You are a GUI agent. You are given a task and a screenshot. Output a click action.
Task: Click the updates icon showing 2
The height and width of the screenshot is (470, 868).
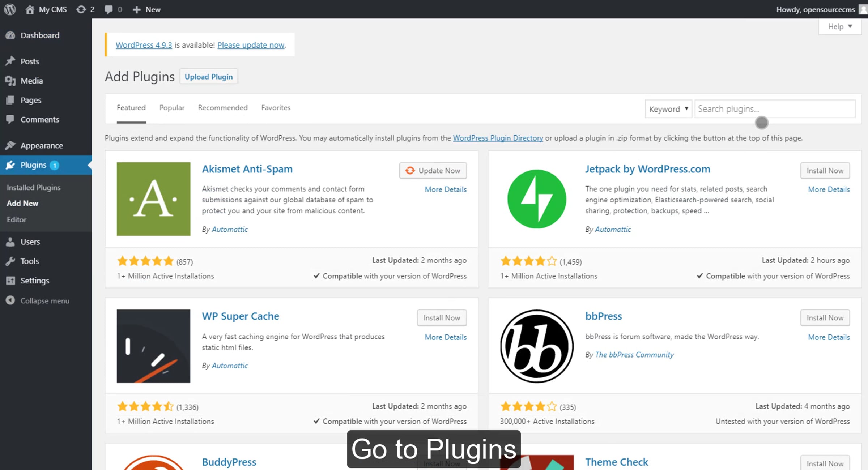(x=81, y=9)
